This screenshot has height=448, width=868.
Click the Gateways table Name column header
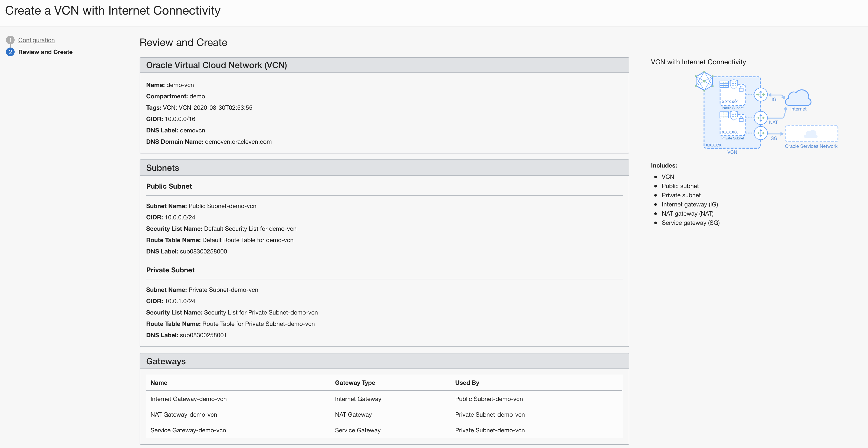(159, 383)
